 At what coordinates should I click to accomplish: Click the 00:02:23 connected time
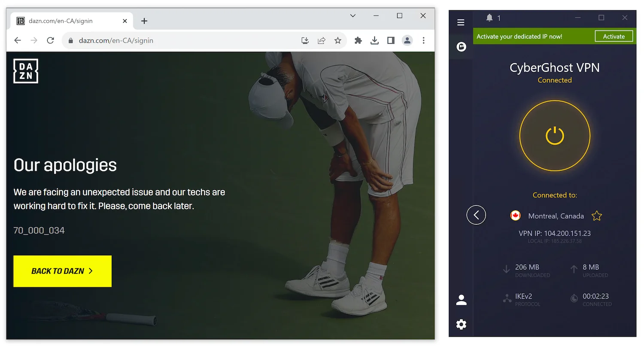coord(595,296)
